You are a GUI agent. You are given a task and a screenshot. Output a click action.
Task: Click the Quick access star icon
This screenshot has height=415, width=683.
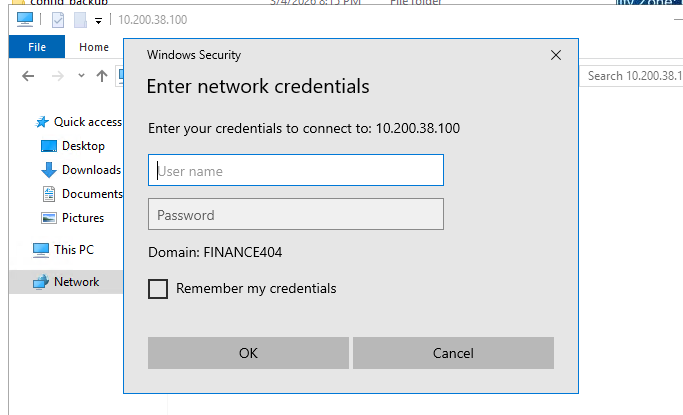click(x=42, y=122)
